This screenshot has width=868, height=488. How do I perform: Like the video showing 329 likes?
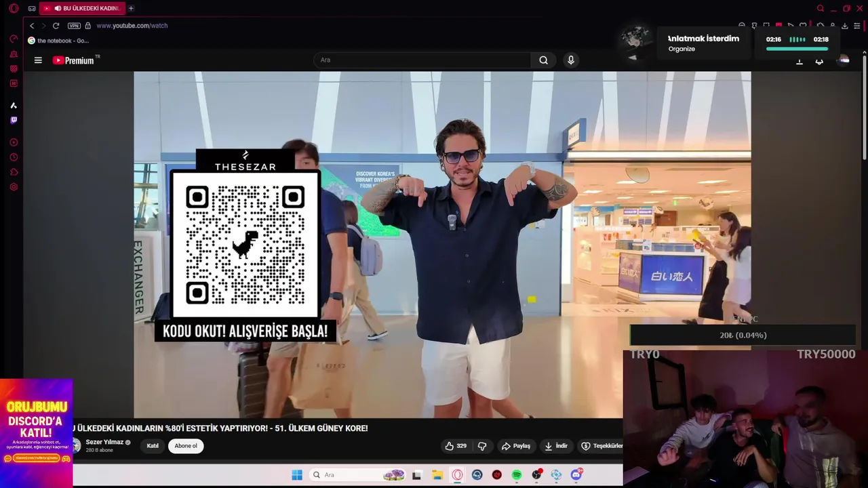(x=456, y=446)
